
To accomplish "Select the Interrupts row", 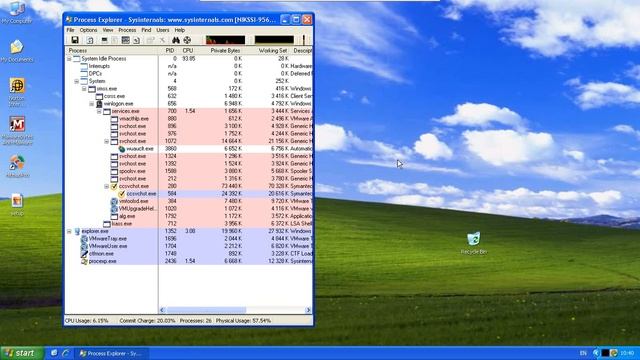I will pyautogui.click(x=189, y=66).
